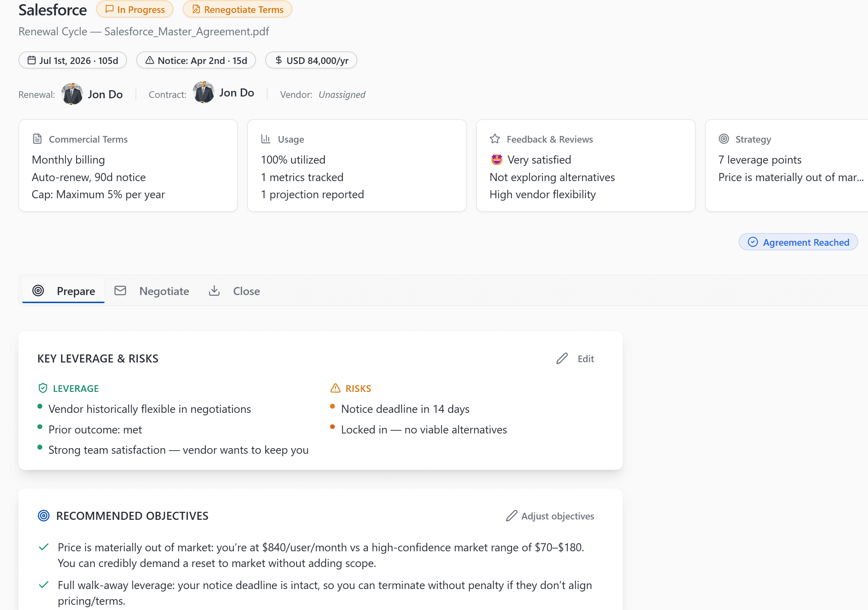
Task: Click the calendar icon by Jul 1st, 2026
Action: pos(32,60)
